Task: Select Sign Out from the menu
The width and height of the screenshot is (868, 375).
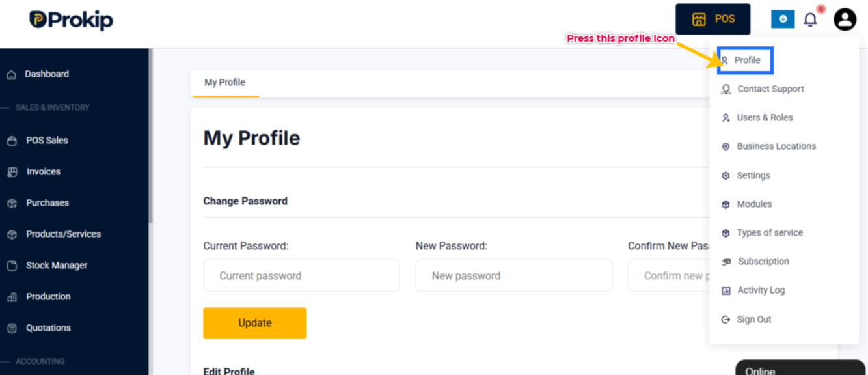Action: tap(746, 320)
